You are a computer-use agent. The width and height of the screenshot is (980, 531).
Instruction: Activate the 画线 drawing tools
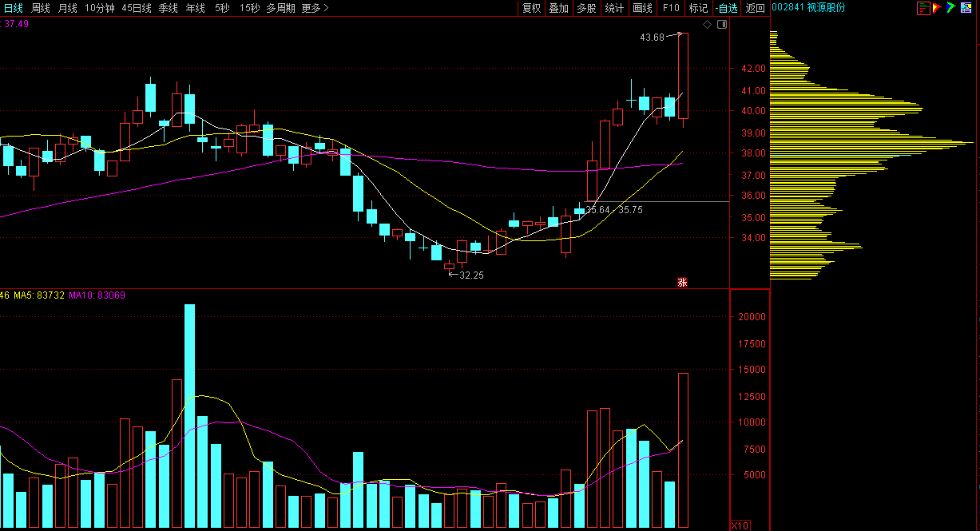[x=642, y=8]
